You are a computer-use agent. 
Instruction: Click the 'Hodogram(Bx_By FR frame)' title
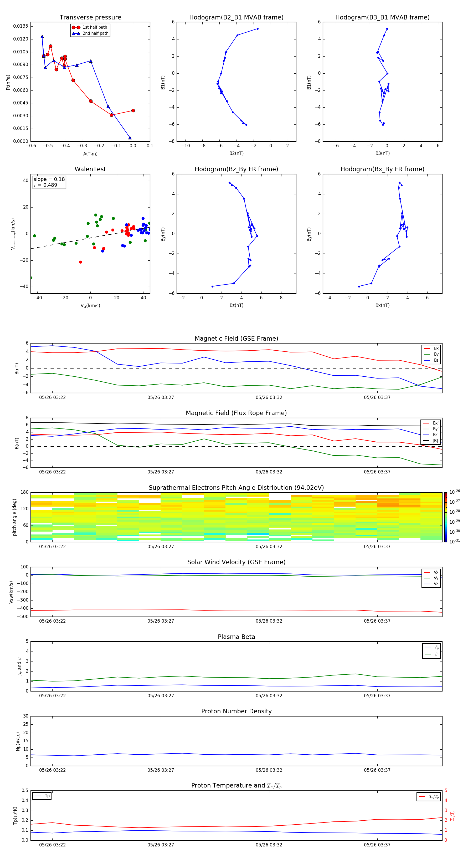click(x=382, y=169)
